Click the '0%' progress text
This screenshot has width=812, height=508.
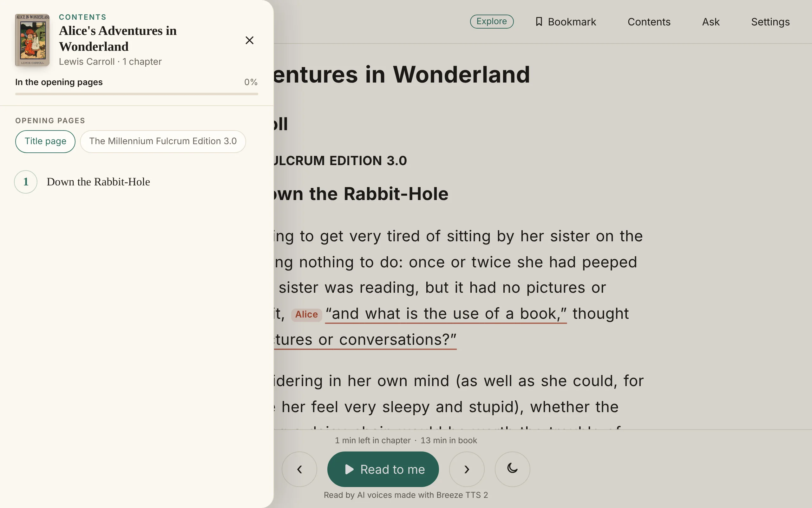[251, 82]
